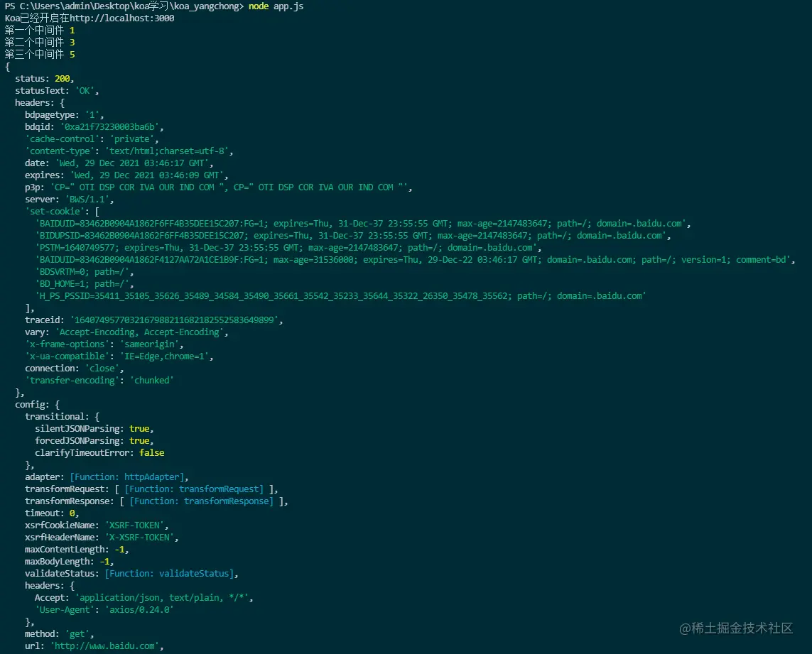
Task: Click the 'BD_HOME=1; path=/' line
Action: coord(85,284)
